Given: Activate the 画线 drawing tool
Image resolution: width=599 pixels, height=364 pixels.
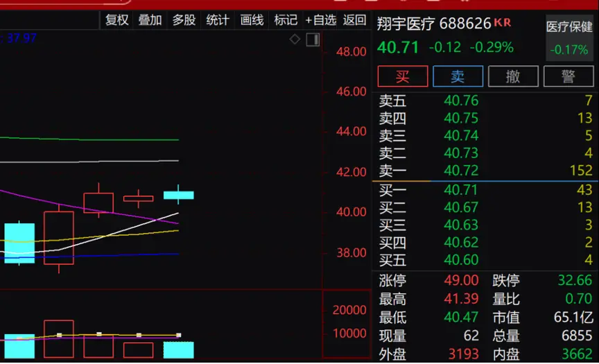Looking at the screenshot, I should [252, 20].
